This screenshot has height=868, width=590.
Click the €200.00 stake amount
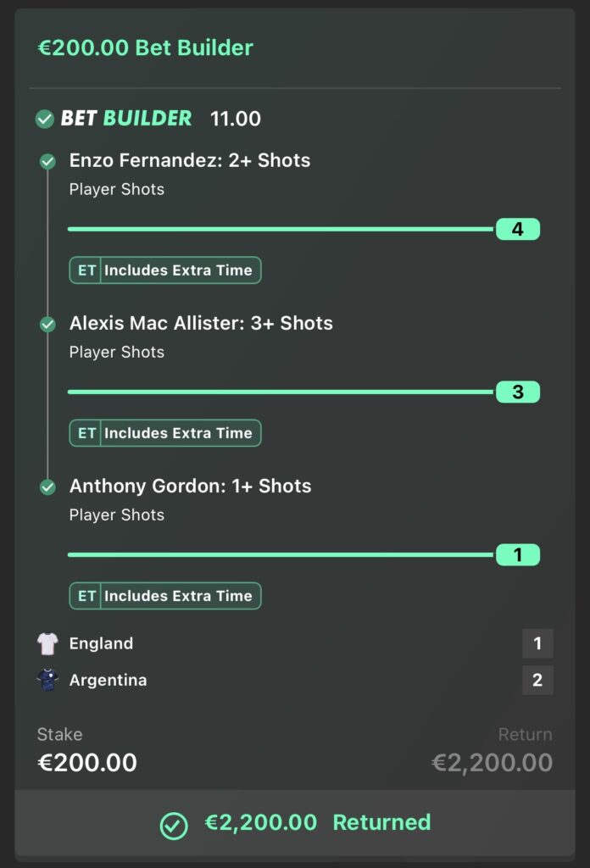[x=87, y=763]
